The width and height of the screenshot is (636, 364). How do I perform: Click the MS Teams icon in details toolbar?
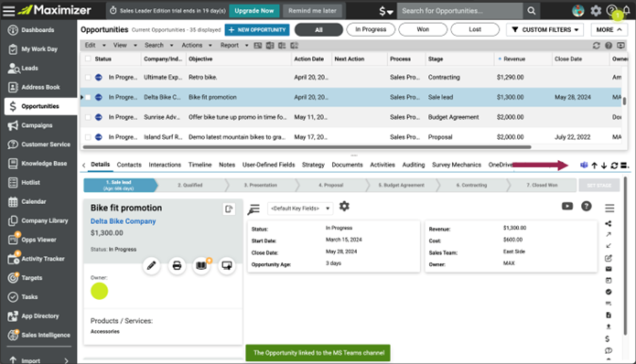[x=584, y=165]
